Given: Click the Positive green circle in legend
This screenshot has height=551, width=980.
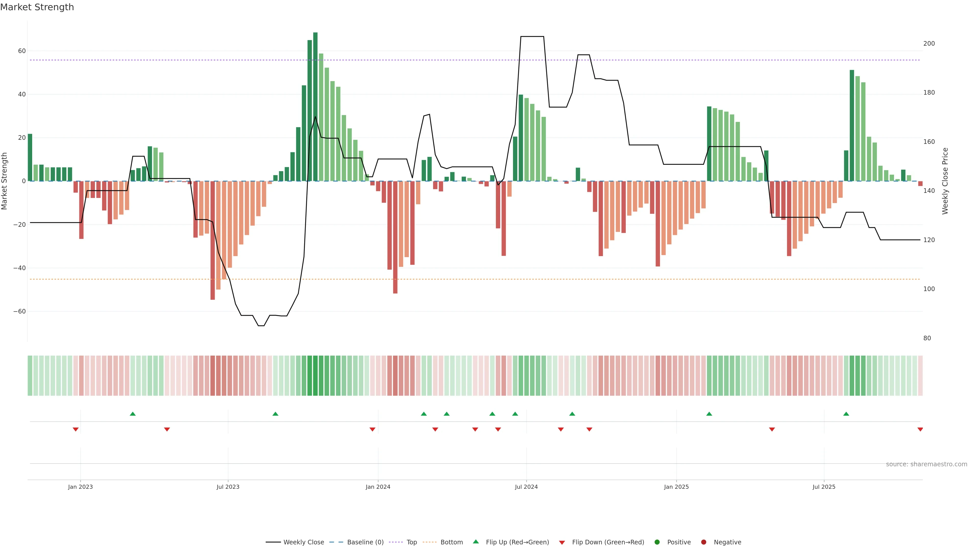Looking at the screenshot, I should click(657, 542).
